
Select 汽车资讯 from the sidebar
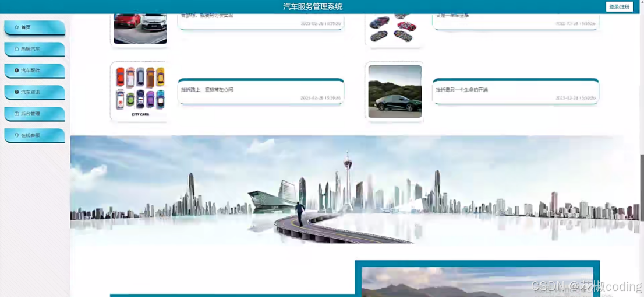(x=35, y=92)
